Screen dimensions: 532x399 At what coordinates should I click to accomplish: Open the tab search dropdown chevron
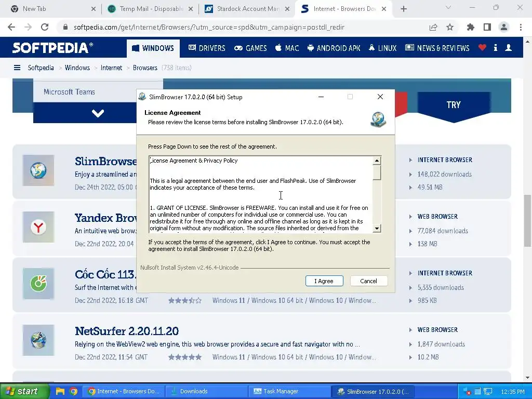[448, 7]
